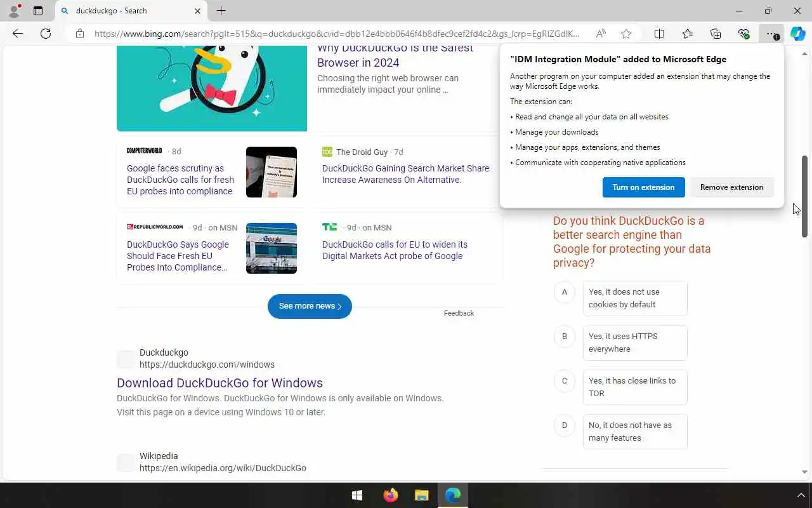Remove the IDM extension

pyautogui.click(x=731, y=187)
